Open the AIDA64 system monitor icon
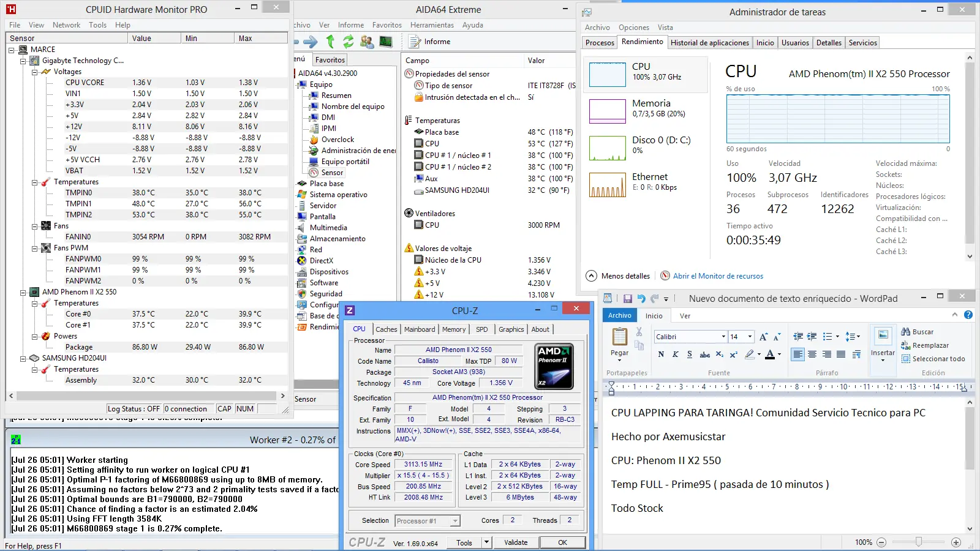Screen dimensions: 980x551 pos(386,42)
